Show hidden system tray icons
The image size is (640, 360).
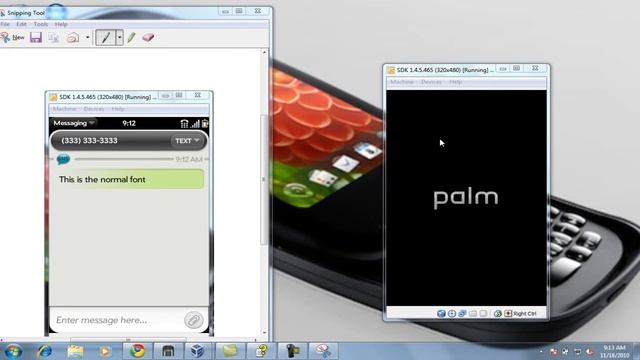click(x=541, y=351)
